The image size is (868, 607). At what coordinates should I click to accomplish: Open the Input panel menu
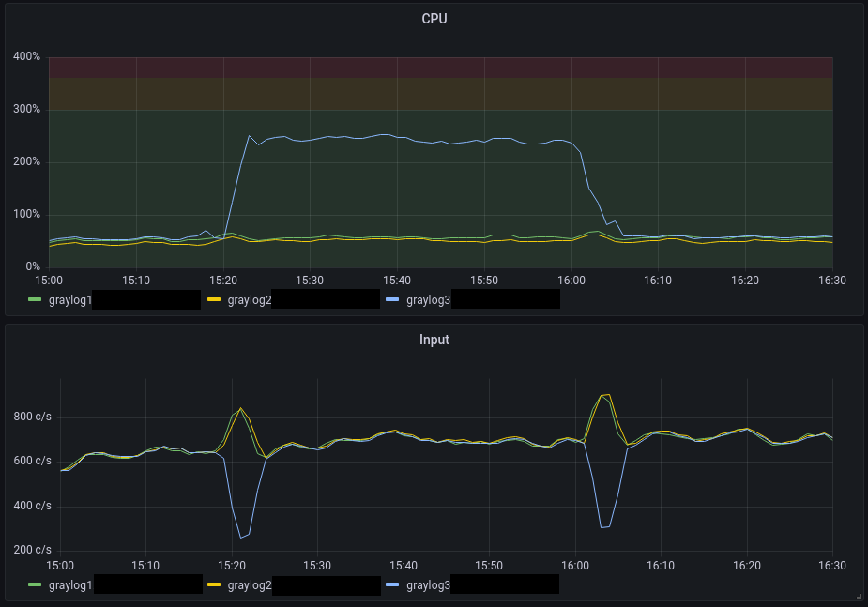tap(434, 340)
